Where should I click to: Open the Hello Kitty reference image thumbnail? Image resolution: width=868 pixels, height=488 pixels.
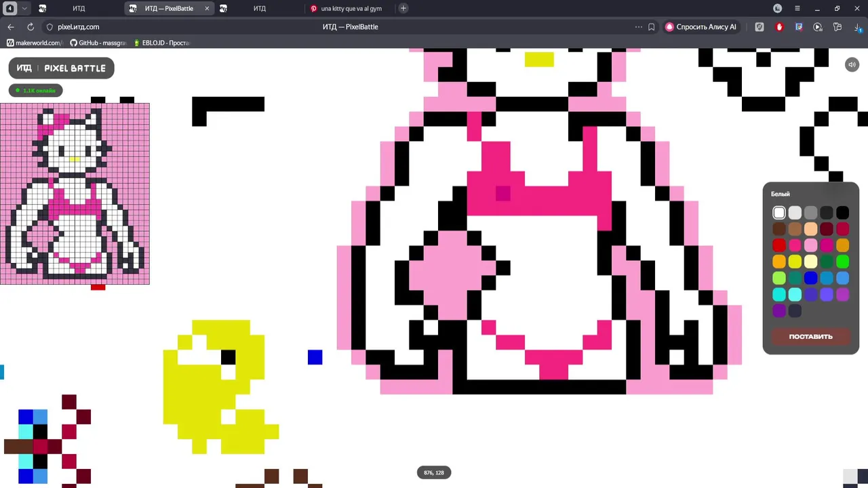pos(75,194)
